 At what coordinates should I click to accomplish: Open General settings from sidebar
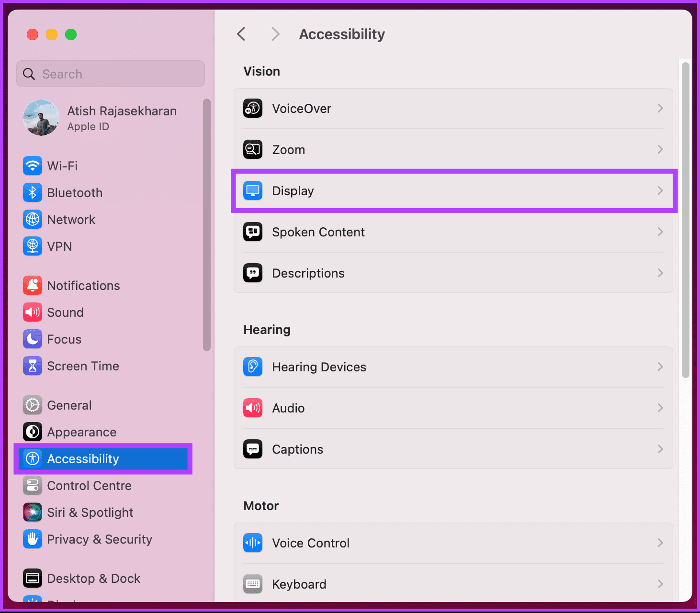pyautogui.click(x=69, y=405)
